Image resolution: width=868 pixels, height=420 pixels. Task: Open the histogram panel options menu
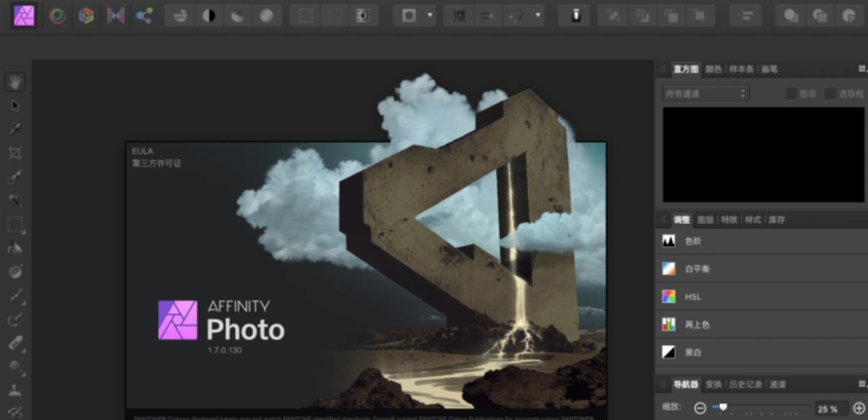(x=862, y=69)
